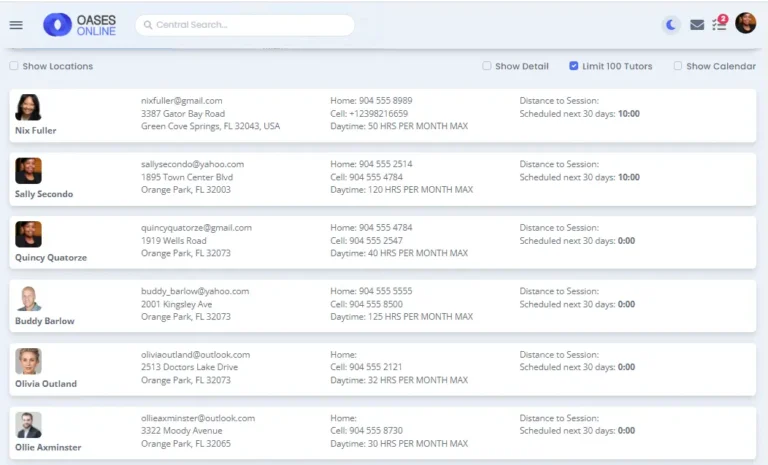
Task: Select the Ollie Axminster tutor name
Action: click(48, 447)
